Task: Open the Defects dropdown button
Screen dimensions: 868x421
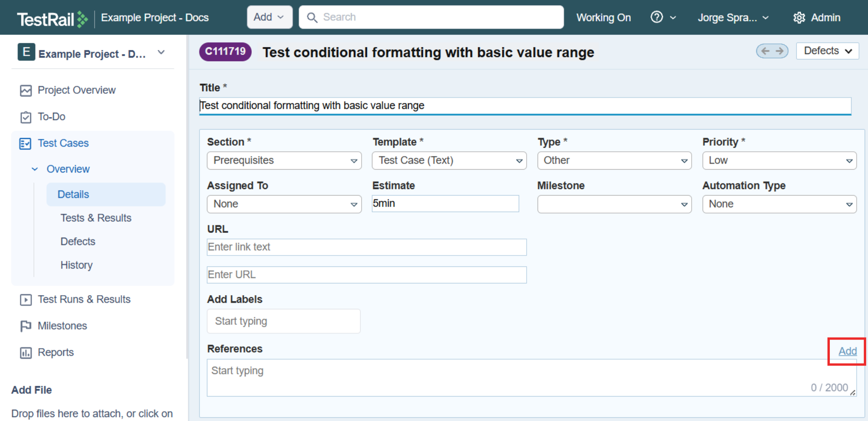Action: point(827,51)
